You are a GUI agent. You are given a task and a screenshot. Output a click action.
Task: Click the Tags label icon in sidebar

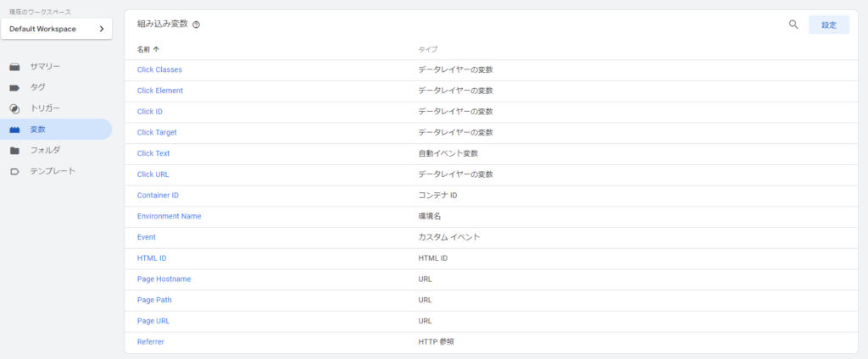(14, 87)
